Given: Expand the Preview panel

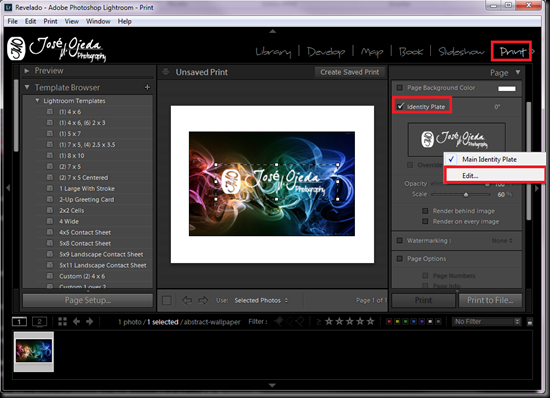Looking at the screenshot, I should (27, 71).
